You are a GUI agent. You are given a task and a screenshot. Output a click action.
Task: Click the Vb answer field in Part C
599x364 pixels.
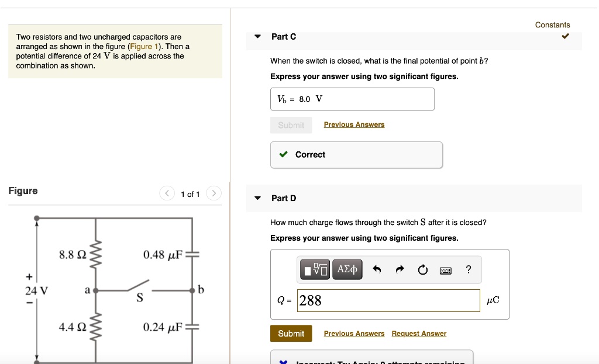pyautogui.click(x=352, y=99)
